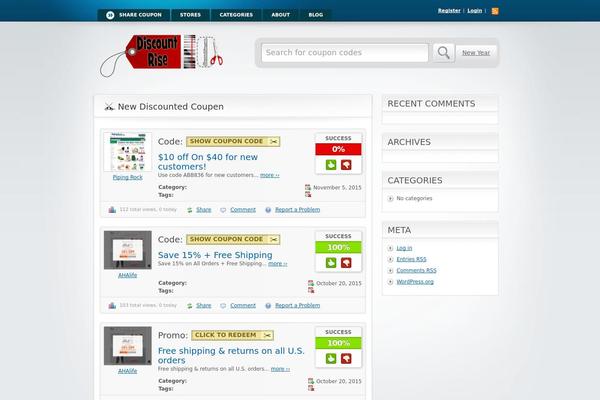This screenshot has height=400, width=600.
Task: Thumbs down the free shipping promo
Action: (346, 359)
